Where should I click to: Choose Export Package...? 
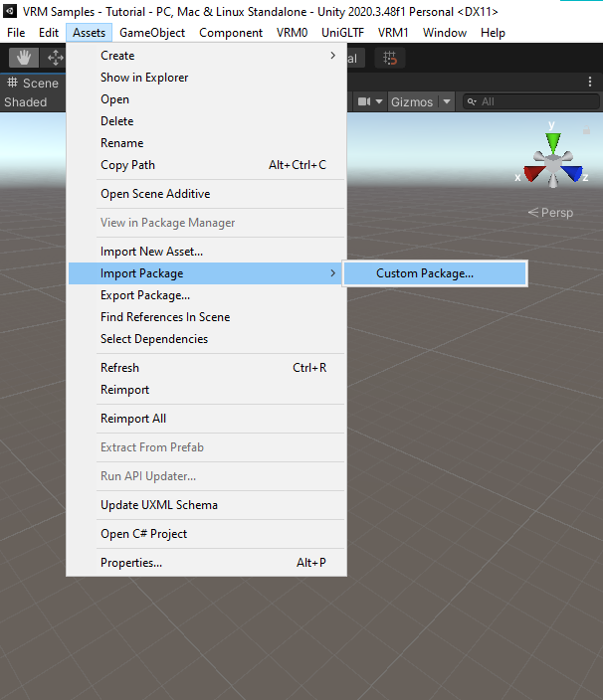(206, 295)
